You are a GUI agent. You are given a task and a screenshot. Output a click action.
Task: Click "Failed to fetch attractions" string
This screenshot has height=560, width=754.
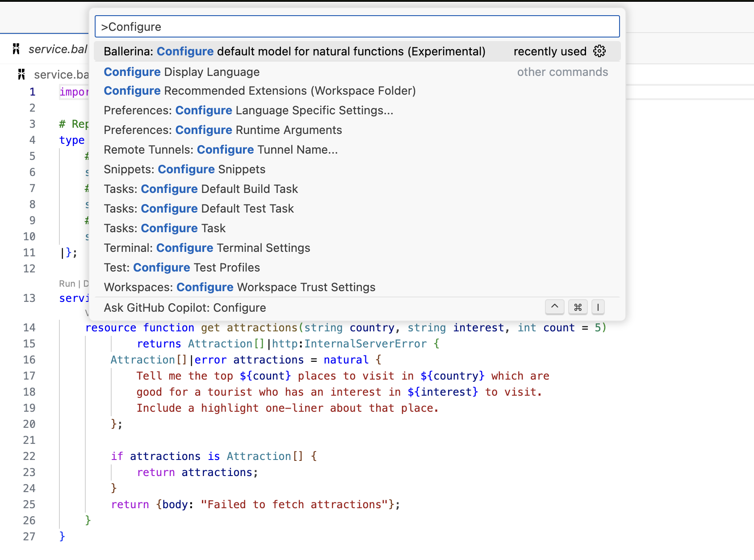(294, 505)
